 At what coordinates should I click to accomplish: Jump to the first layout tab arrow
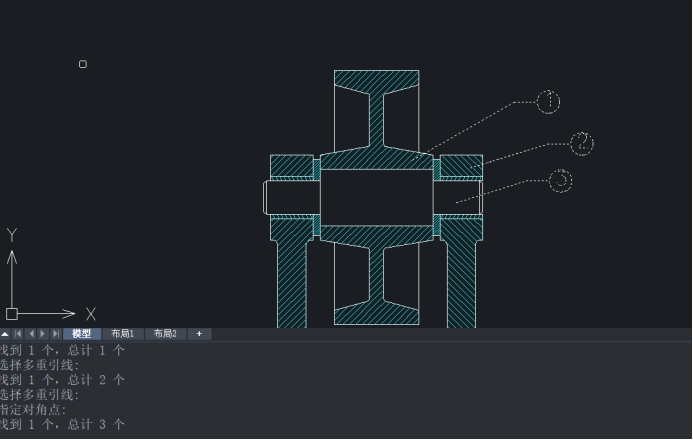pos(18,334)
